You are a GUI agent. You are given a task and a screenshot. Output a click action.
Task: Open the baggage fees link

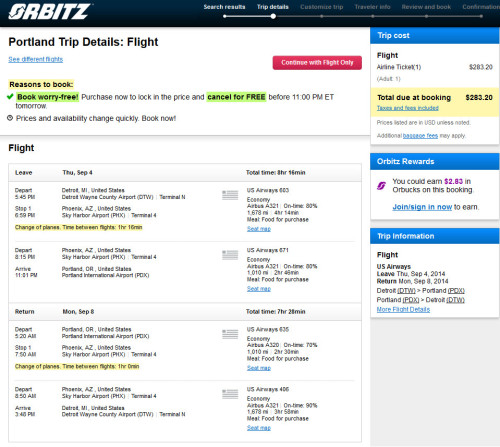[420, 136]
